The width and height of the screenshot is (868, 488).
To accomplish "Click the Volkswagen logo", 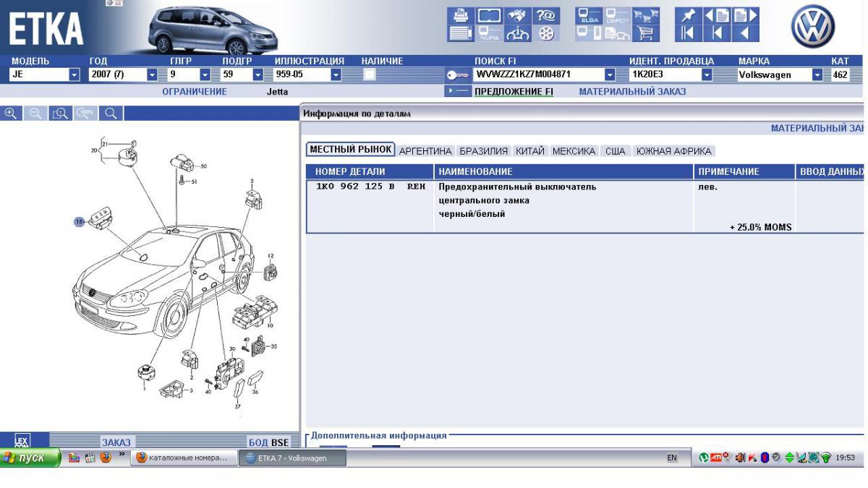I will tap(813, 27).
